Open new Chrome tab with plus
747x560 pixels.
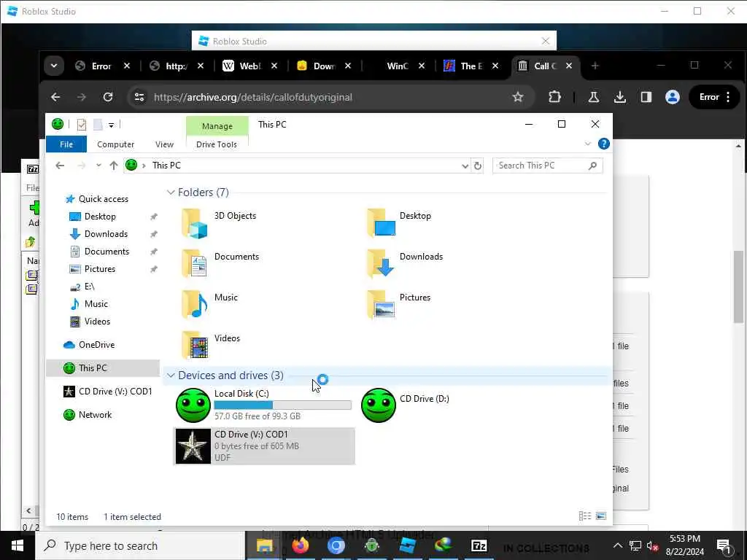pos(595,66)
